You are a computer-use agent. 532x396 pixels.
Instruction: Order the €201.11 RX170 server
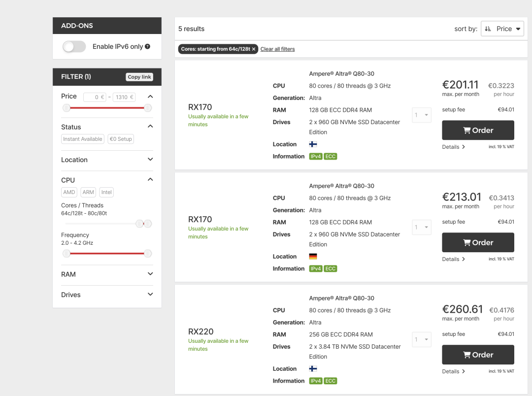pyautogui.click(x=478, y=131)
